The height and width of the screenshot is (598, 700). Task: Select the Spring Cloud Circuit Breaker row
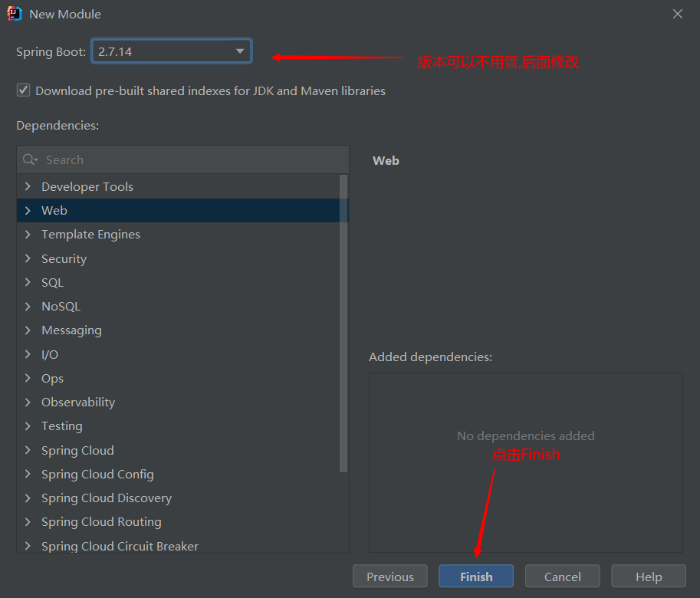(x=178, y=545)
